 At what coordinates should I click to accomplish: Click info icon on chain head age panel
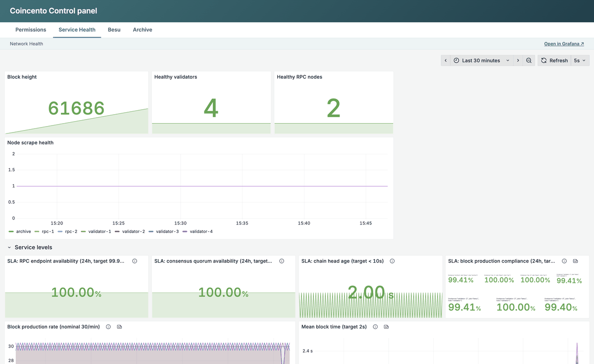(x=392, y=261)
